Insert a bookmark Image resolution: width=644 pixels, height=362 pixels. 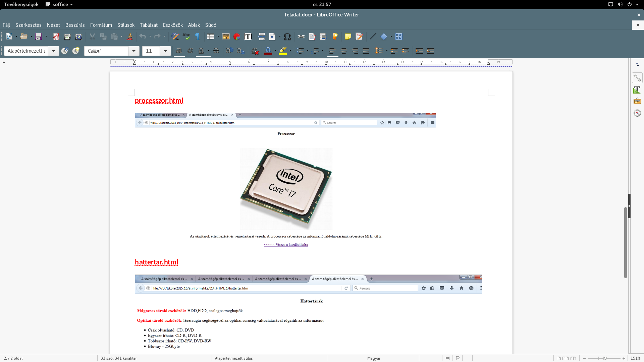coord(335,37)
